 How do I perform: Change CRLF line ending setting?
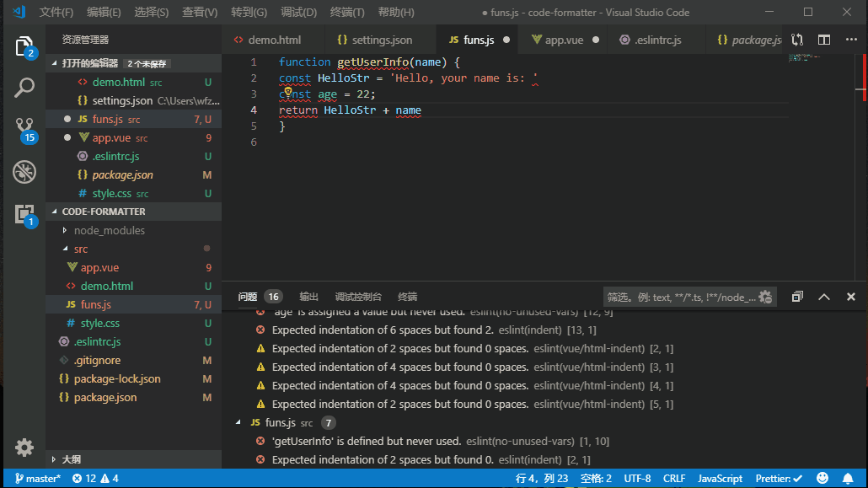[674, 478]
